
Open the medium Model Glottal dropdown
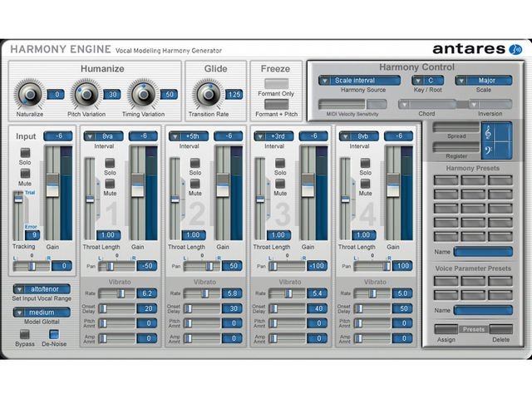click(42, 313)
